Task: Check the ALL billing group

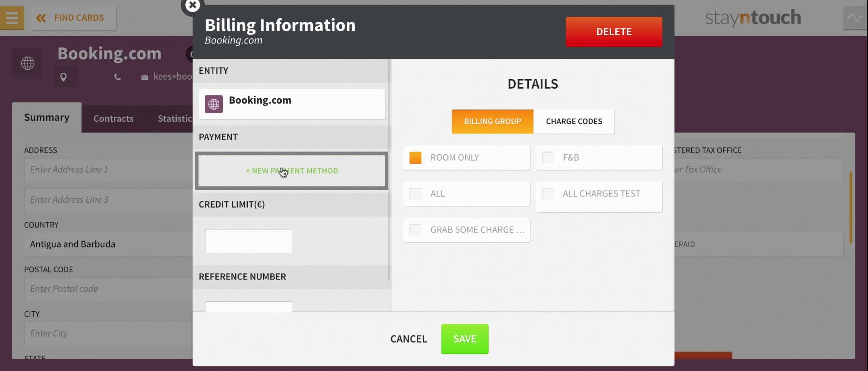Action: [415, 194]
